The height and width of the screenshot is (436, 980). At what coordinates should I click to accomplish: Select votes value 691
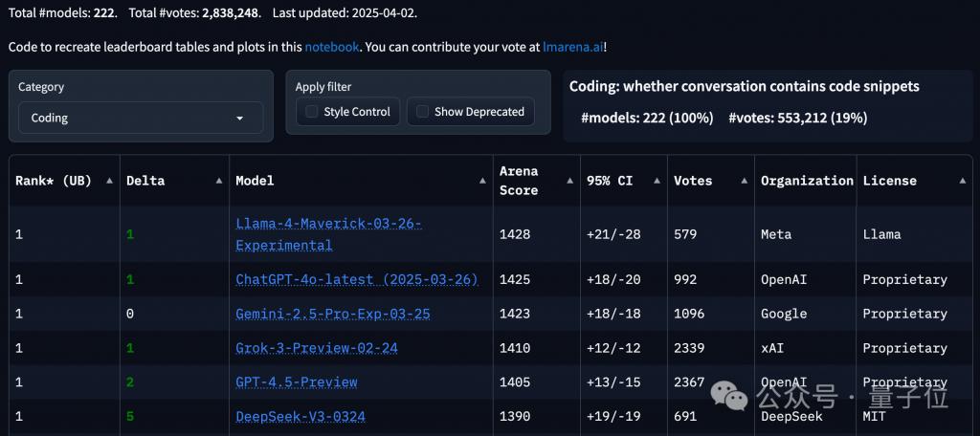pyautogui.click(x=685, y=416)
